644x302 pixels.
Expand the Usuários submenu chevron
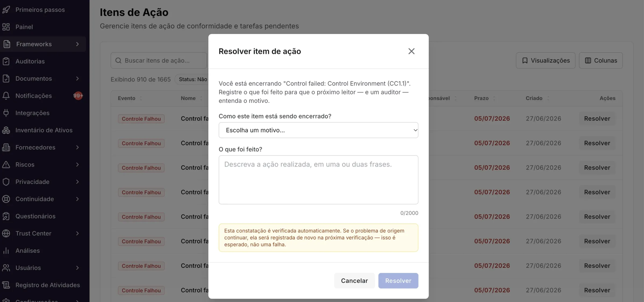(x=77, y=268)
